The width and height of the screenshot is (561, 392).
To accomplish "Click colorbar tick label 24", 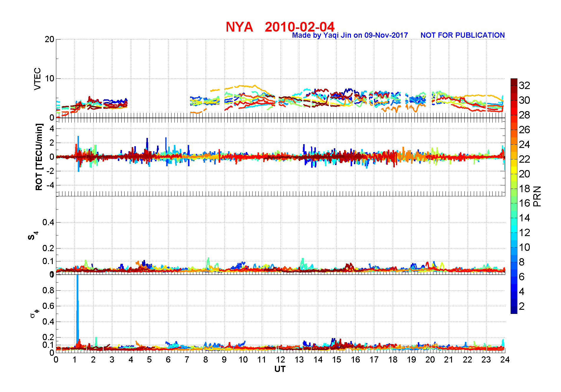I will (524, 144).
